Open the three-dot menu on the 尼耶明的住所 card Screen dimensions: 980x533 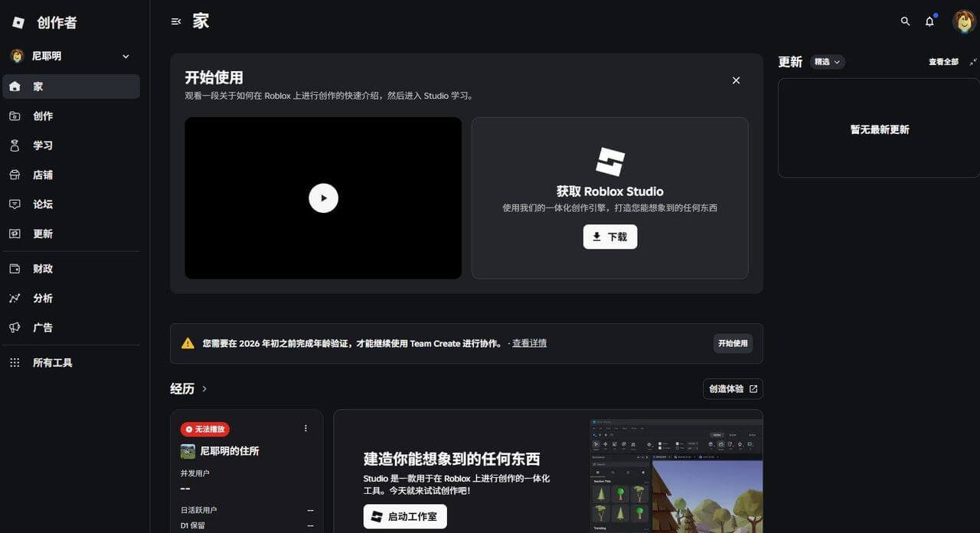[305, 429]
